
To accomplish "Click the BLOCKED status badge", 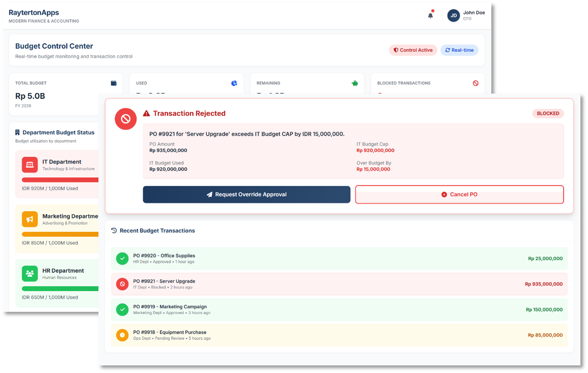I will [x=548, y=113].
